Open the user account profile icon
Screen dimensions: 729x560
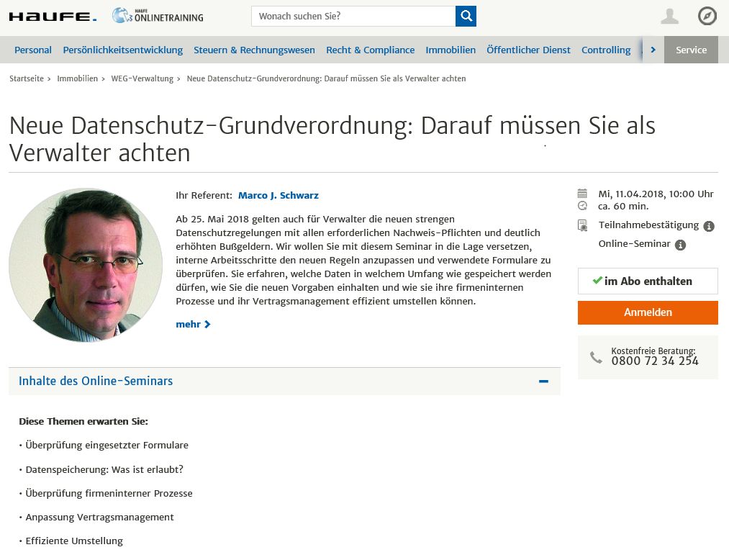click(x=669, y=17)
